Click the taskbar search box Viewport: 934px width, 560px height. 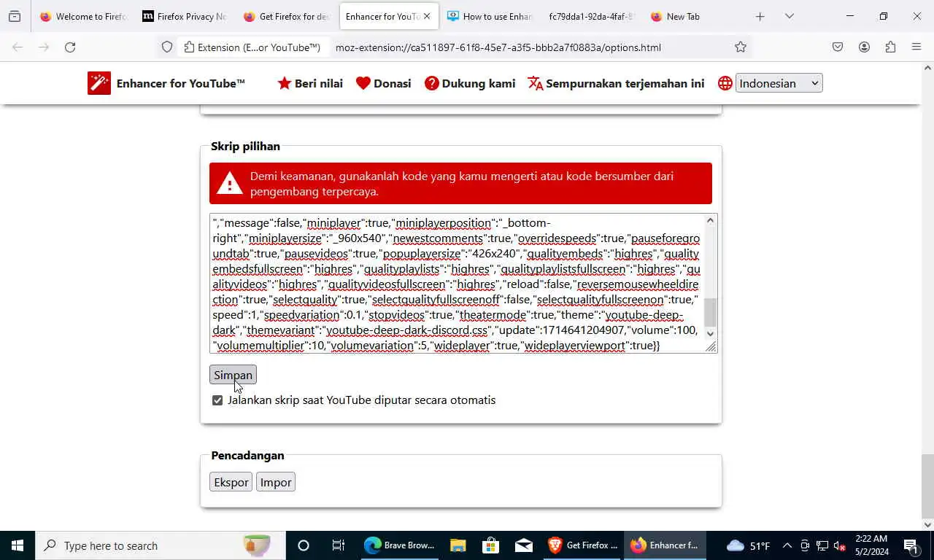coord(161,545)
